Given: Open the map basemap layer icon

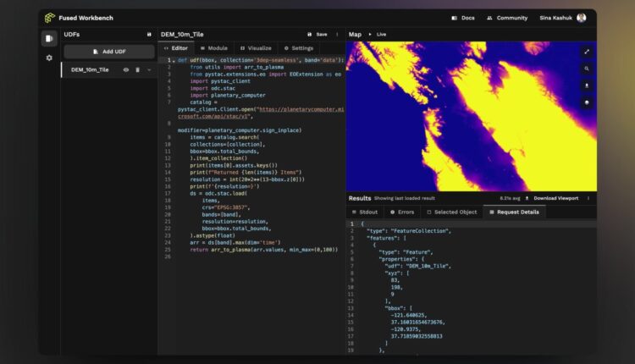Looking at the screenshot, I should tap(586, 102).
